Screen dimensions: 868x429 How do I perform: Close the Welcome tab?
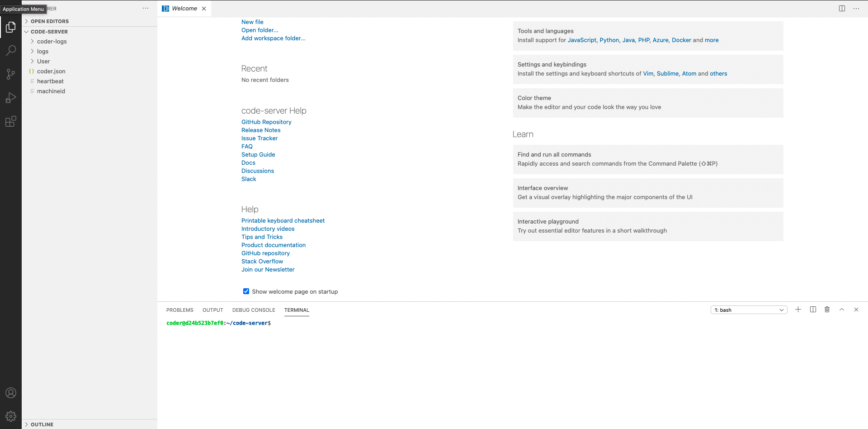point(204,9)
